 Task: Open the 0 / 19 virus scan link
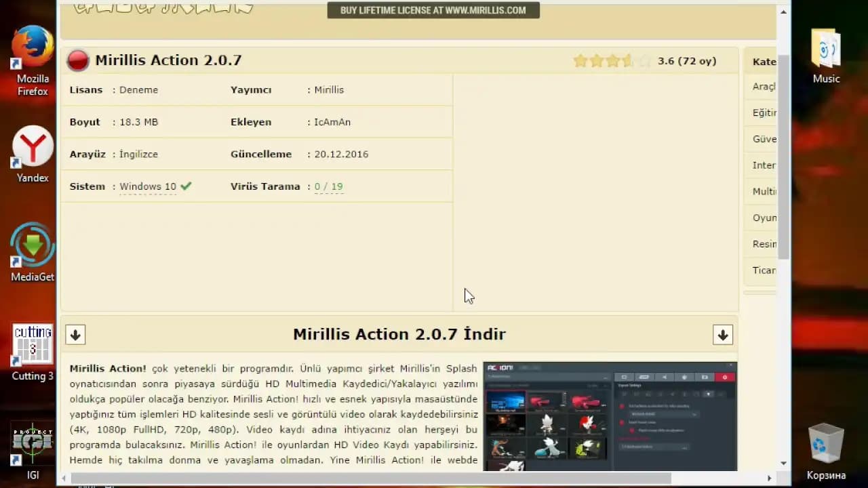point(329,186)
